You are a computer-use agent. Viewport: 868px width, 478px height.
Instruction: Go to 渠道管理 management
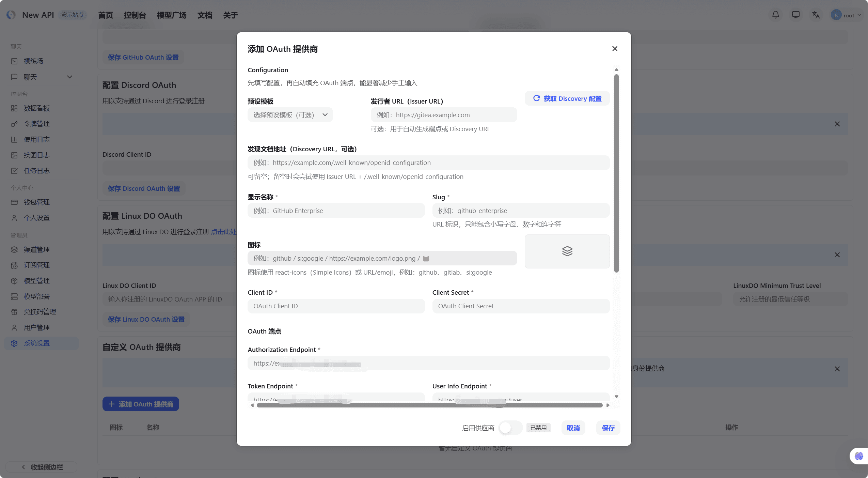click(37, 249)
